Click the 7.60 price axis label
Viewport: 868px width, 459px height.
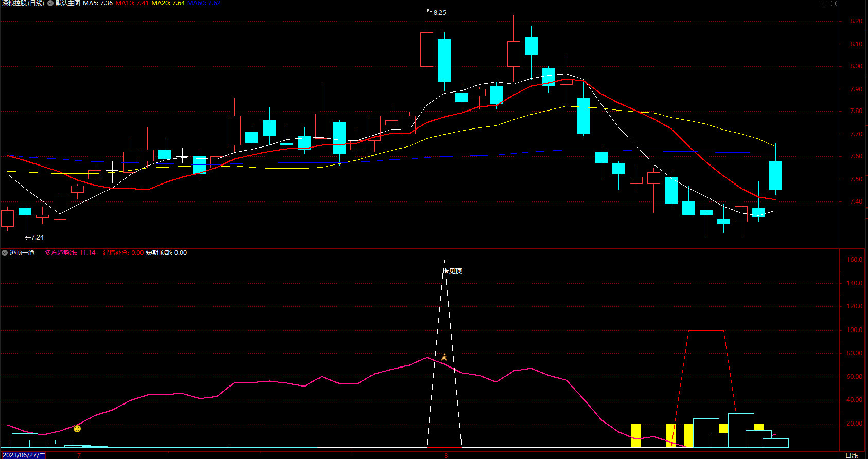coord(856,156)
